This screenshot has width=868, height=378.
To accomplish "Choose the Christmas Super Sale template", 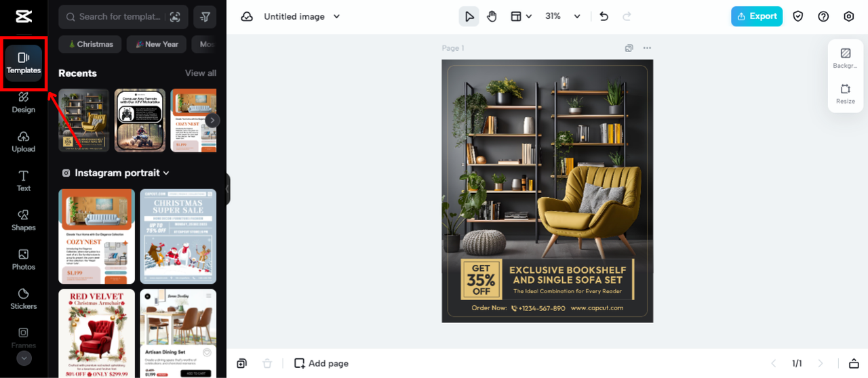I will pyautogui.click(x=178, y=236).
